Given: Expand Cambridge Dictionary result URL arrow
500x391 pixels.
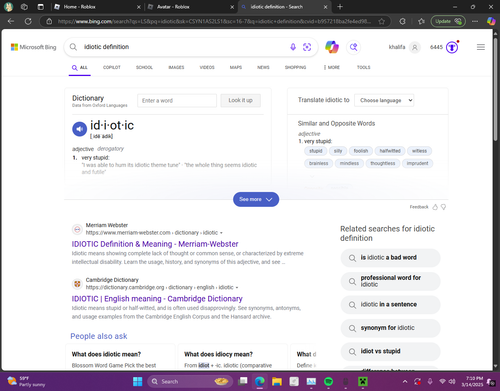Looking at the screenshot, I should point(237,287).
